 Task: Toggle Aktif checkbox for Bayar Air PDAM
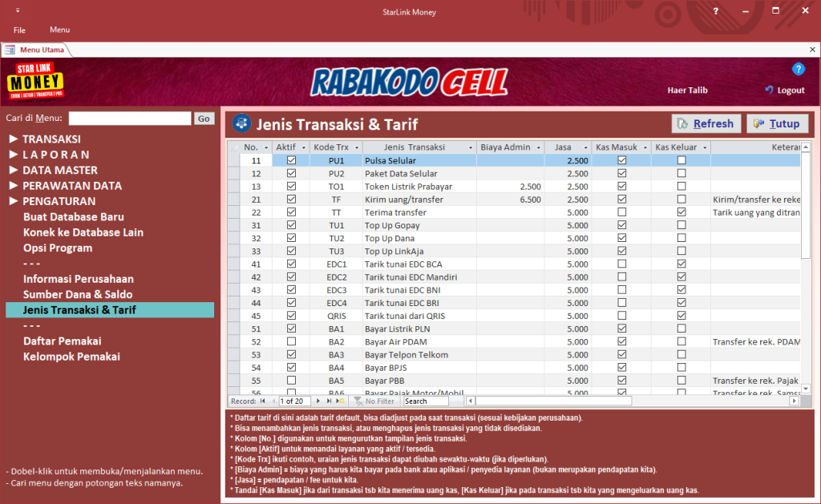[291, 341]
